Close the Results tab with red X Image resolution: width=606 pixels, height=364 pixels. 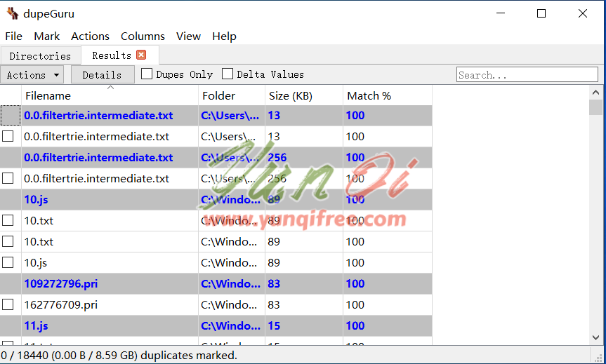[141, 55]
